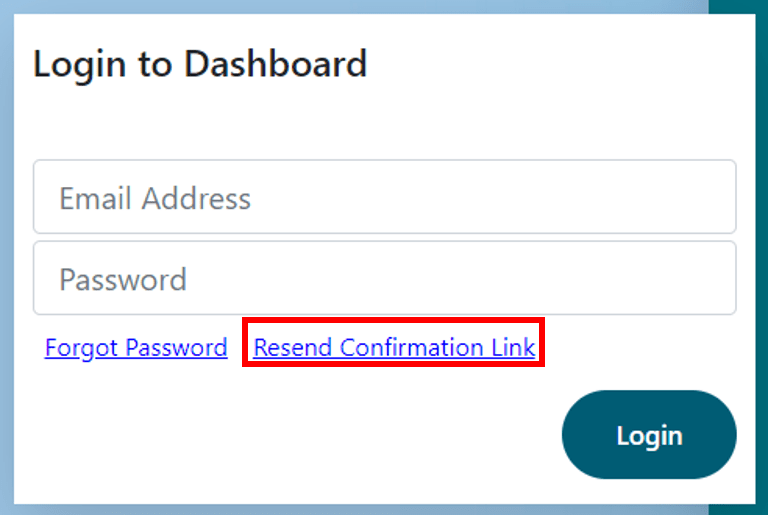The width and height of the screenshot is (768, 515).
Task: Click the Resend Confirmation Link
Action: pos(394,348)
